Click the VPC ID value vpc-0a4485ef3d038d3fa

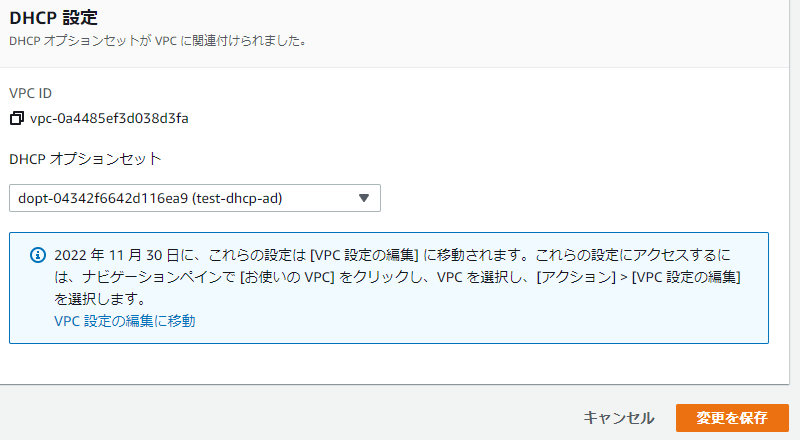pyautogui.click(x=109, y=119)
